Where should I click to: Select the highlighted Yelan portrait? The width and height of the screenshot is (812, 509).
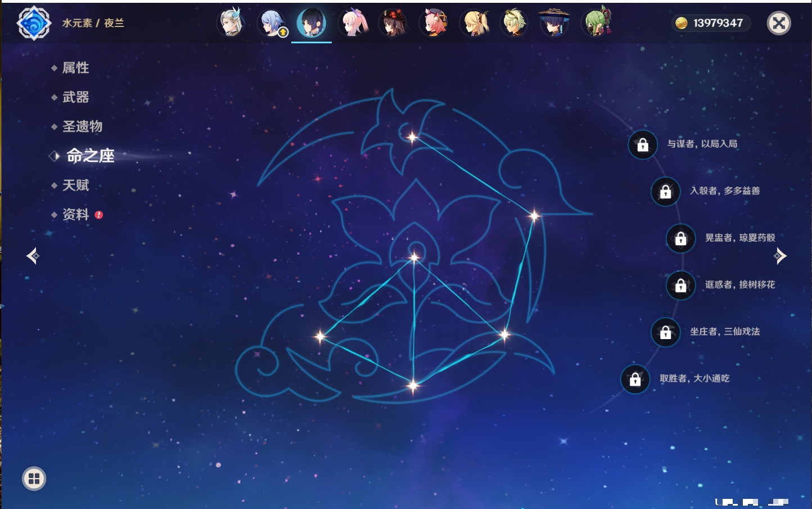(312, 22)
